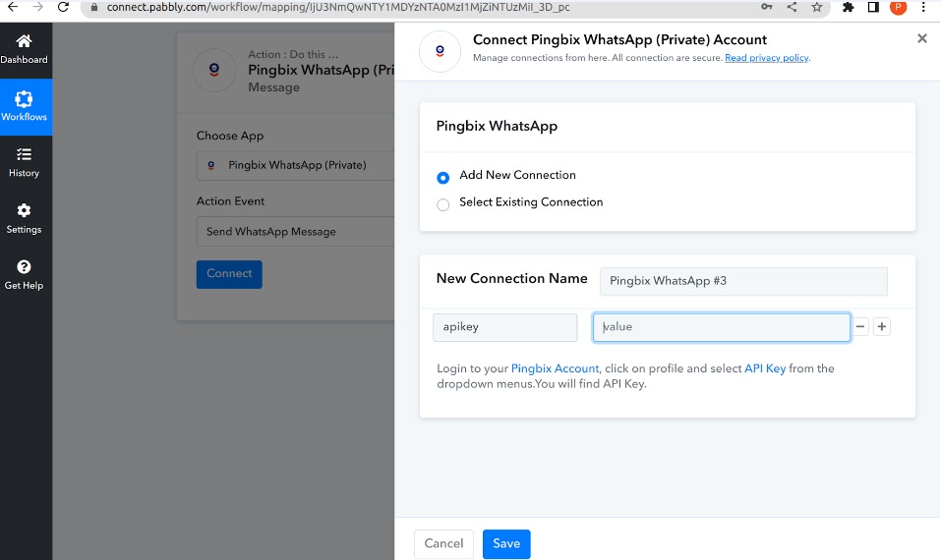Viewport: 941px width, 560px height.
Task: Open saved password key icon
Action: [x=766, y=7]
